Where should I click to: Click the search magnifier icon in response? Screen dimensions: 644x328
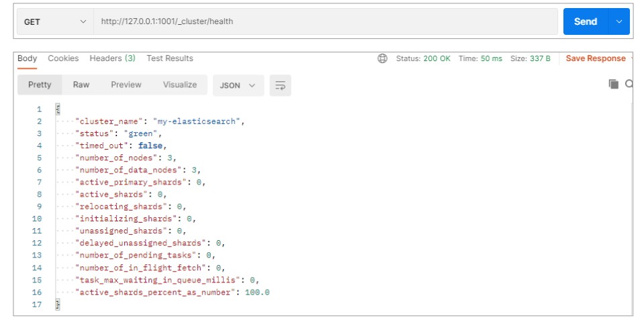tap(629, 84)
